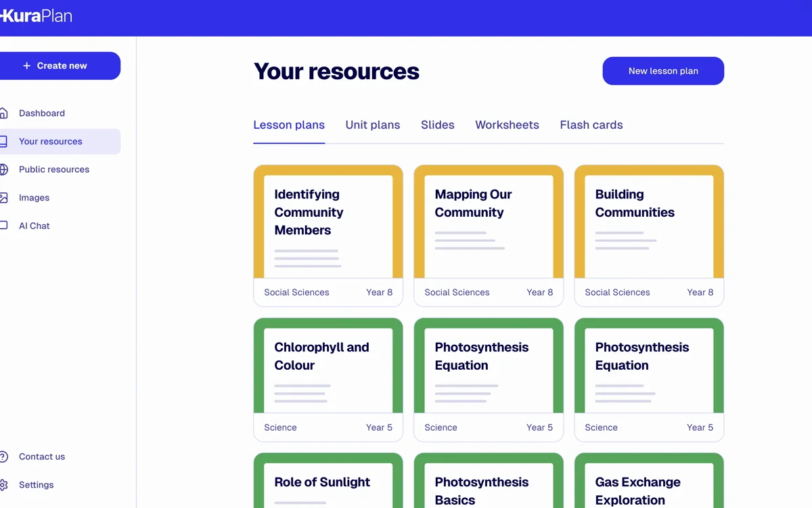The image size is (812, 508).
Task: Select Your resources in sidebar
Action: click(60, 142)
